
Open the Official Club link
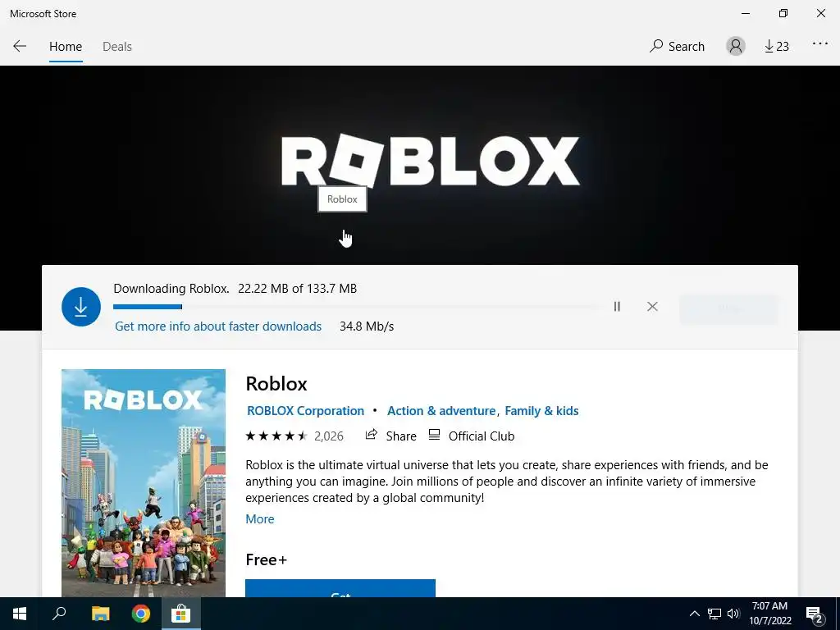pyautogui.click(x=472, y=436)
